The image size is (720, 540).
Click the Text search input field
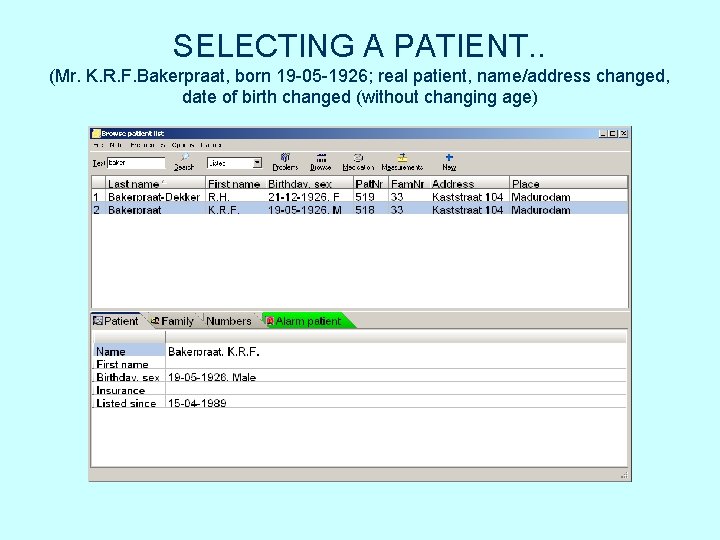pyautogui.click(x=136, y=163)
